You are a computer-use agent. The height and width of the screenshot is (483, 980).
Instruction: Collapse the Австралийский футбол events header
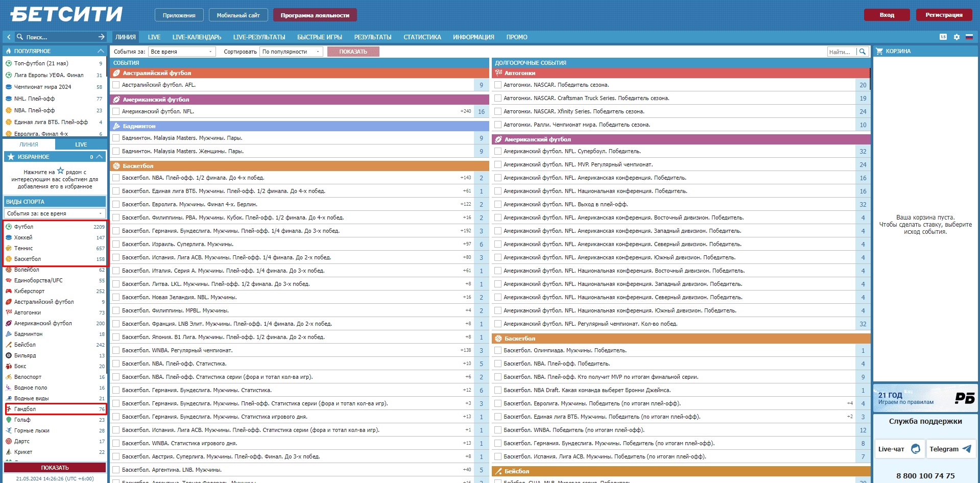(299, 73)
